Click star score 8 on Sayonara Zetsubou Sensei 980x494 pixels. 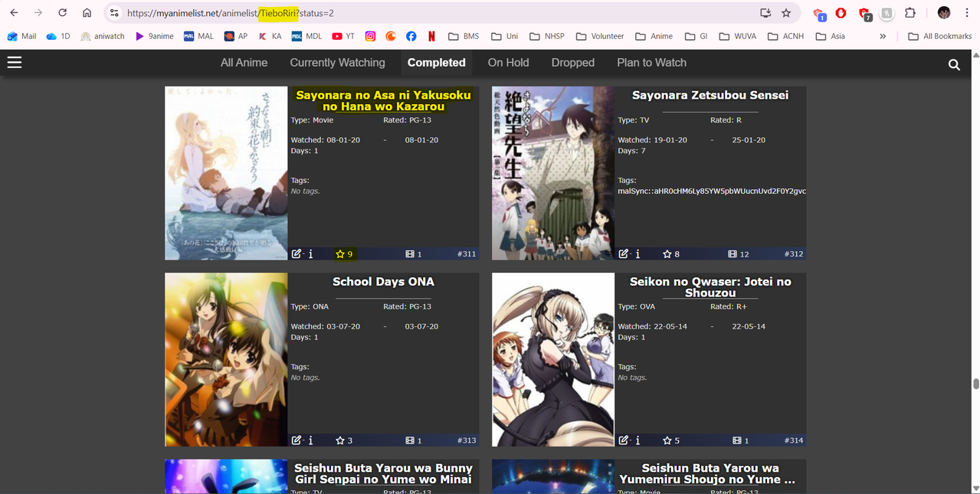672,254
